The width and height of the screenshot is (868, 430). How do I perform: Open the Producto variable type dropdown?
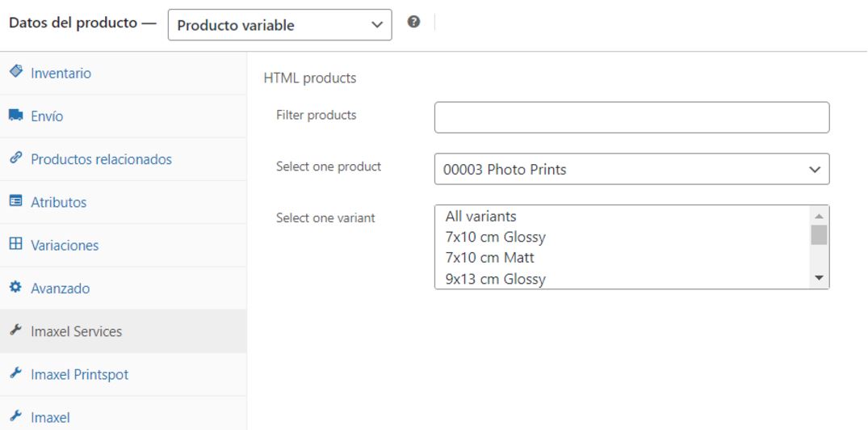[x=279, y=25]
